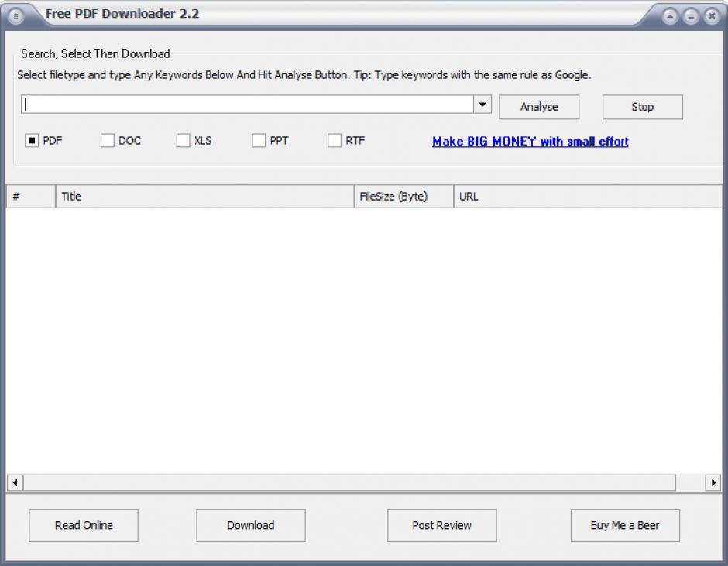Open the Make BIG MONEY link
728x566 pixels.
click(530, 142)
